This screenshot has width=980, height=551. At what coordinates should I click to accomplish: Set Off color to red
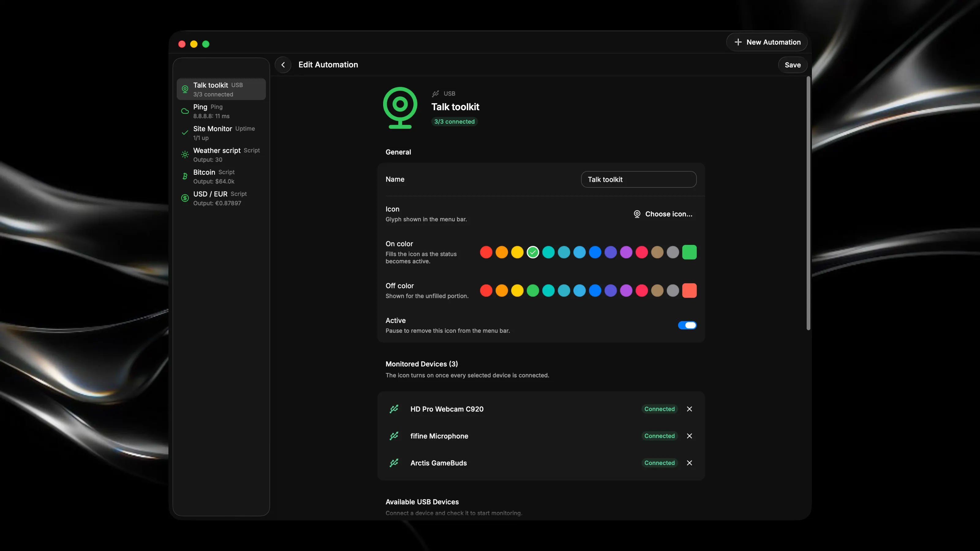pos(486,290)
